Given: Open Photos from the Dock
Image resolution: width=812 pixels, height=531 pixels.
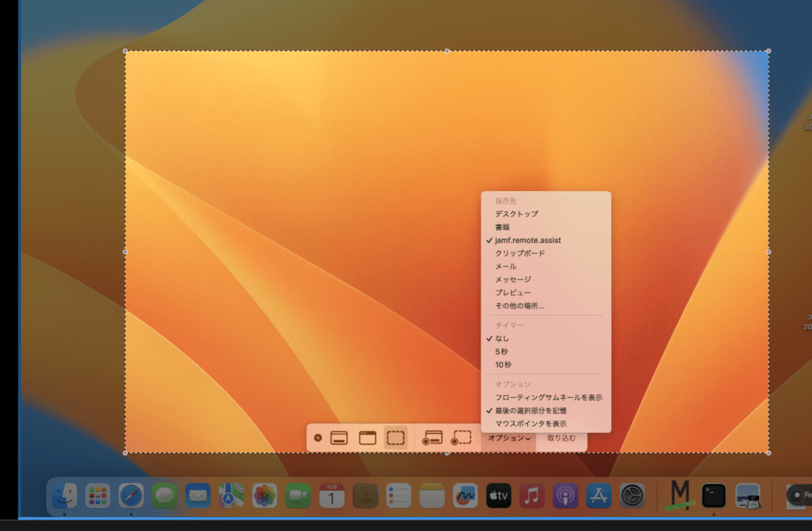Looking at the screenshot, I should (265, 496).
